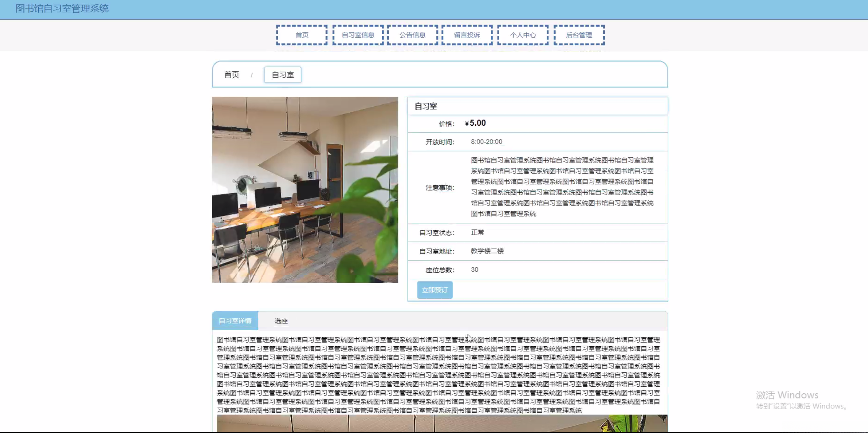868x433 pixels.
Task: Click the 激活 Windows watermark text
Action: [x=787, y=395]
